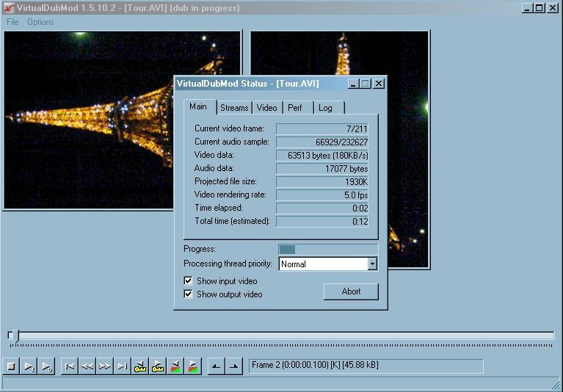
Task: Set the selection start mark-in icon
Action: pyautogui.click(x=216, y=366)
